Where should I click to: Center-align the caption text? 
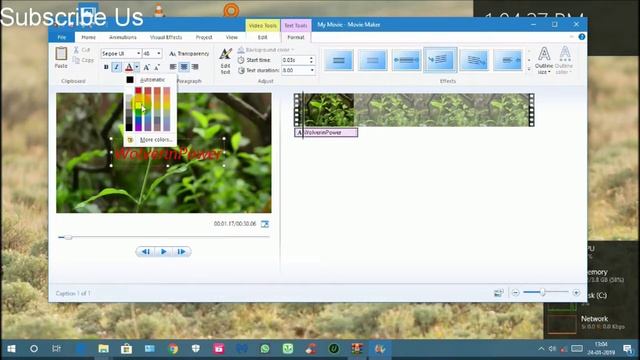[x=184, y=67]
